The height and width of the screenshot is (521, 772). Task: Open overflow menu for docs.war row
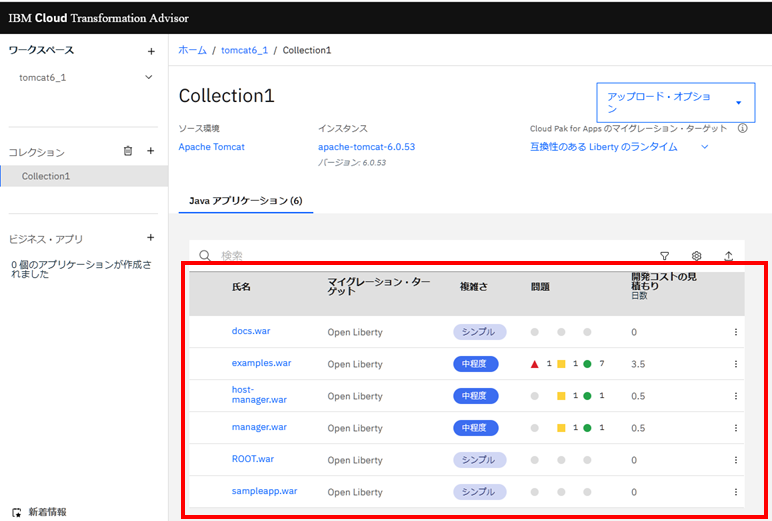point(736,332)
